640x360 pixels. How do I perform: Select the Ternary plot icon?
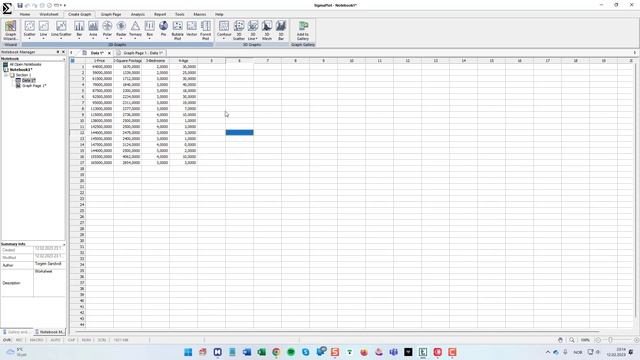click(x=135, y=29)
